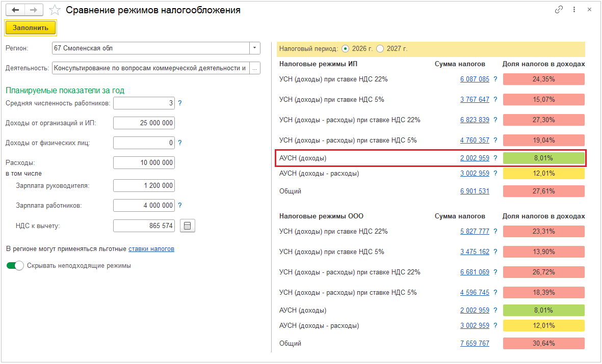Select the 2027 г. tax period
This screenshot has width=602, height=364.
380,49
